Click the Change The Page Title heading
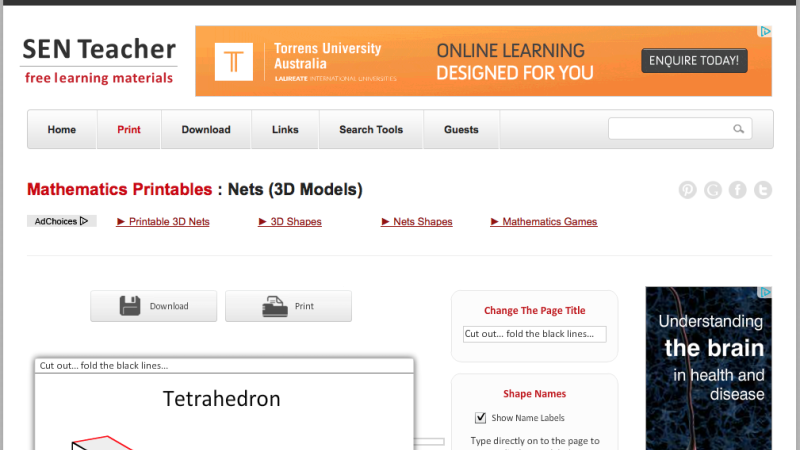Screen dimensions: 800x450 (x=535, y=310)
